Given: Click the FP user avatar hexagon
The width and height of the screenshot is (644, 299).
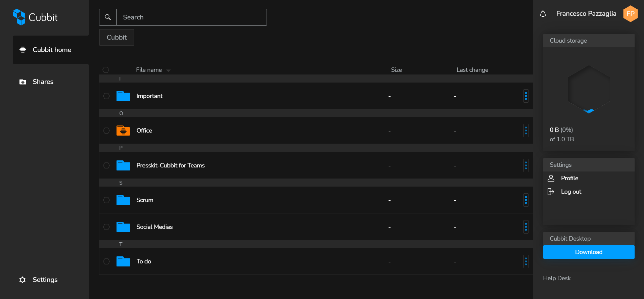Looking at the screenshot, I should (630, 14).
